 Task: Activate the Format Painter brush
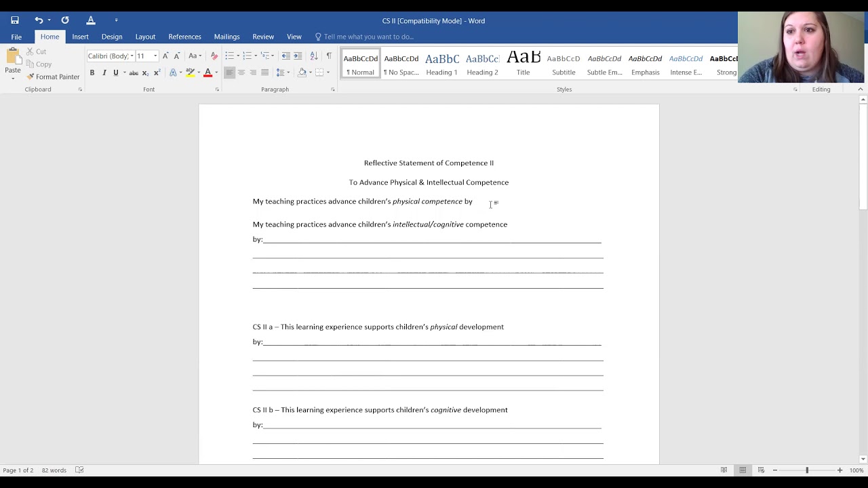[x=54, y=77]
